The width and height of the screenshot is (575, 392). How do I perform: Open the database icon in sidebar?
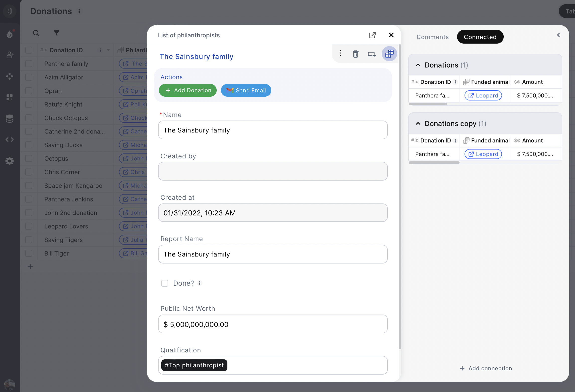click(x=9, y=119)
